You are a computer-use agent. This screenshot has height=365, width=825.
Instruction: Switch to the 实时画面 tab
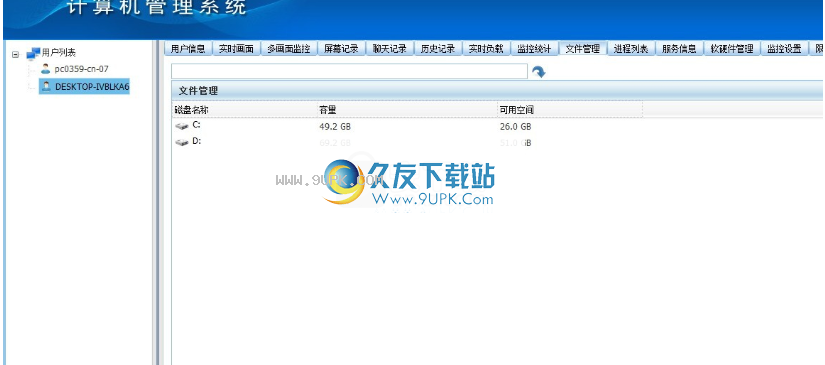pyautogui.click(x=236, y=49)
